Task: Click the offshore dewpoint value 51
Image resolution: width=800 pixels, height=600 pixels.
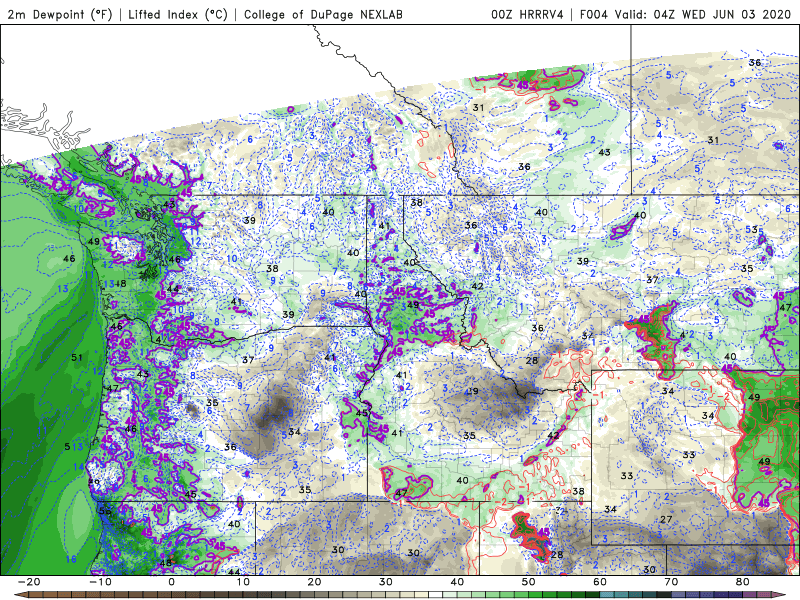Action: (x=77, y=357)
